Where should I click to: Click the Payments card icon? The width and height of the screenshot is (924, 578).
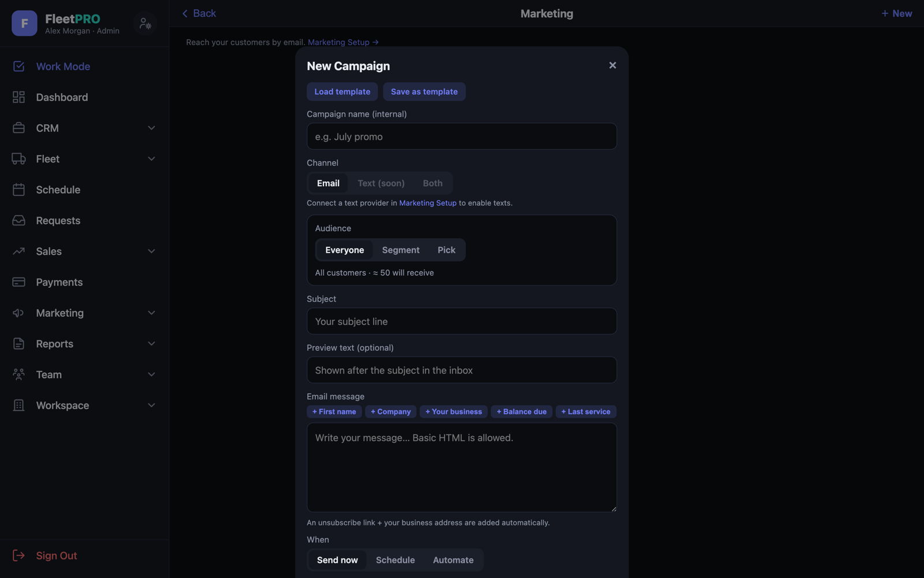coord(18,282)
